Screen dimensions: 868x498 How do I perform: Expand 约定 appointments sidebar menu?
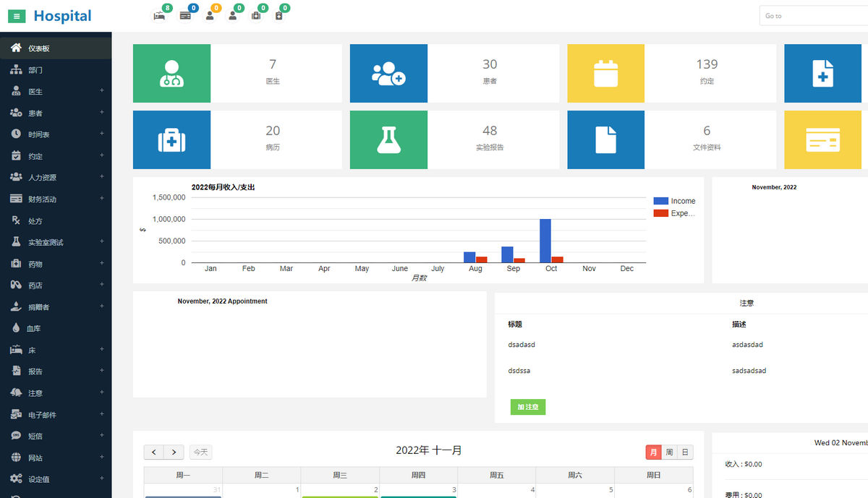pos(56,156)
